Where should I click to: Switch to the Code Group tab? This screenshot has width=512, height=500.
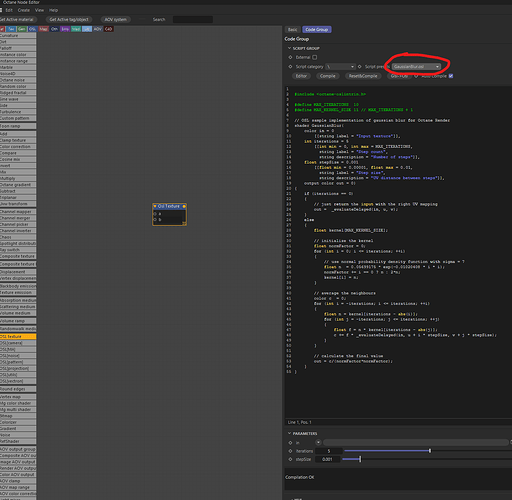(317, 30)
